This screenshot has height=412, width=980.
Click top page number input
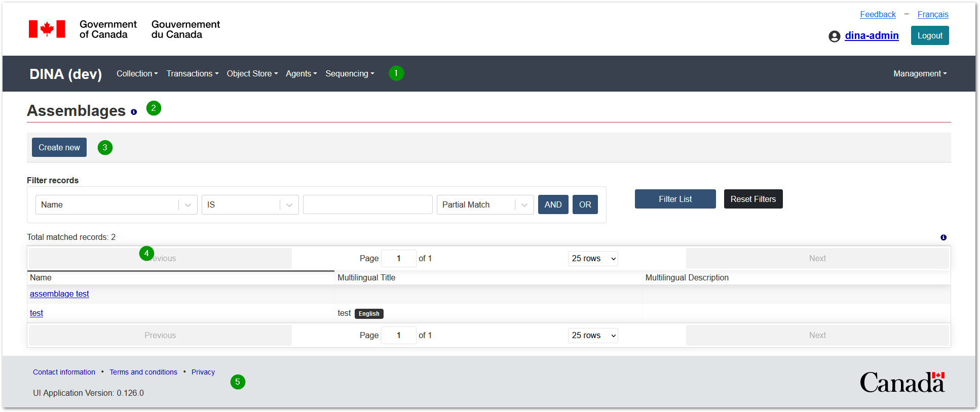pos(399,258)
